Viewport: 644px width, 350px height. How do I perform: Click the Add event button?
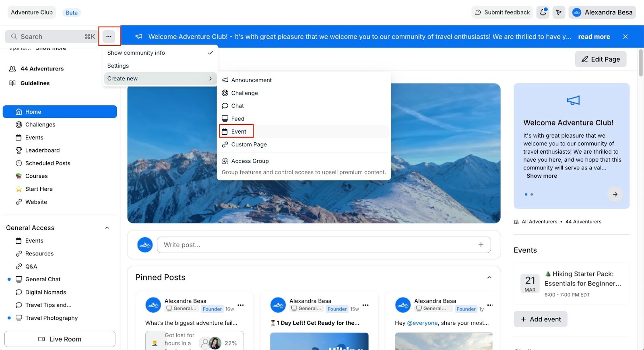[x=541, y=319]
